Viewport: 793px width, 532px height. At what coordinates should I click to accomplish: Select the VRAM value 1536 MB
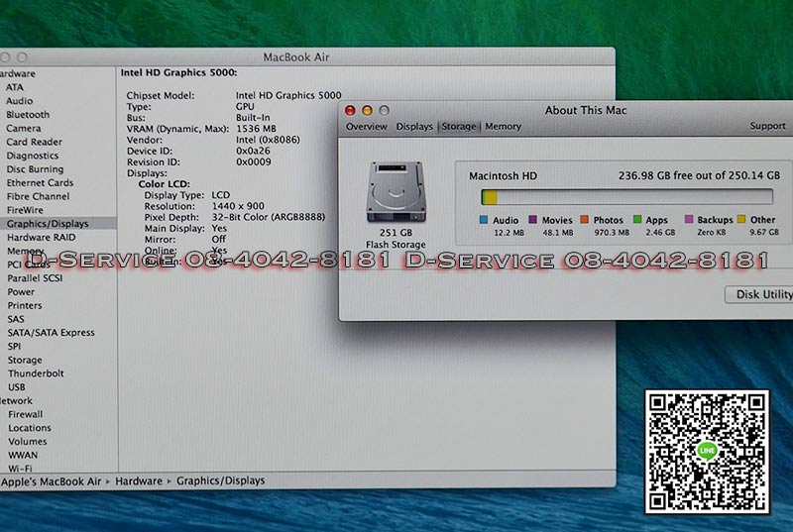[x=257, y=129]
